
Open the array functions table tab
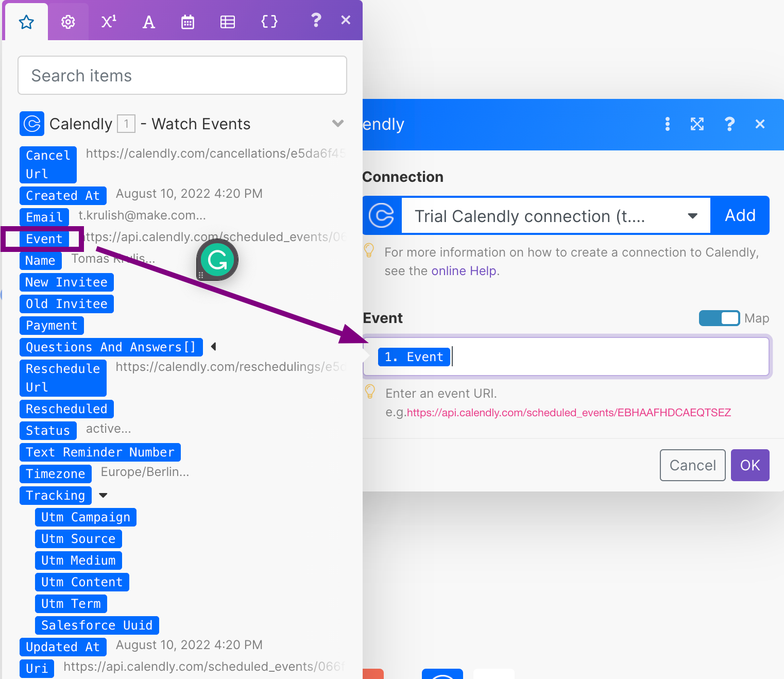[228, 22]
